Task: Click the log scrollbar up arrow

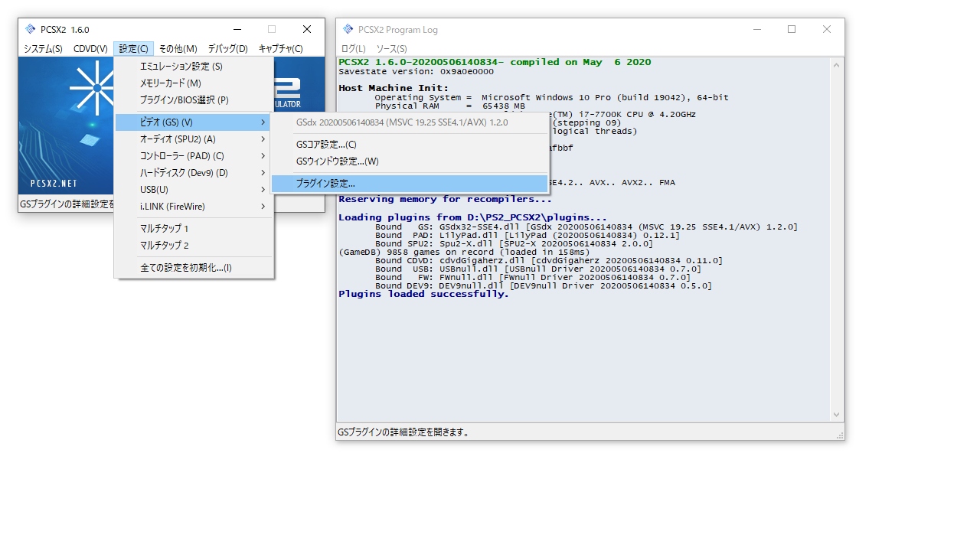Action: 836,66
